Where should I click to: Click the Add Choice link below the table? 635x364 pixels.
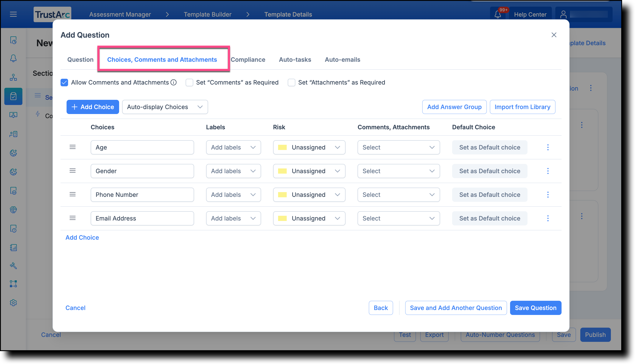coord(82,237)
